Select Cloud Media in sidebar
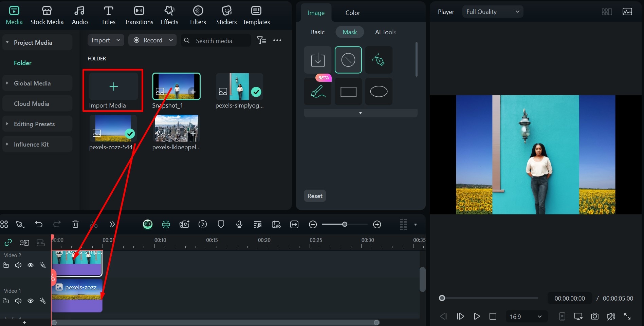This screenshot has height=326, width=644. pyautogui.click(x=37, y=103)
